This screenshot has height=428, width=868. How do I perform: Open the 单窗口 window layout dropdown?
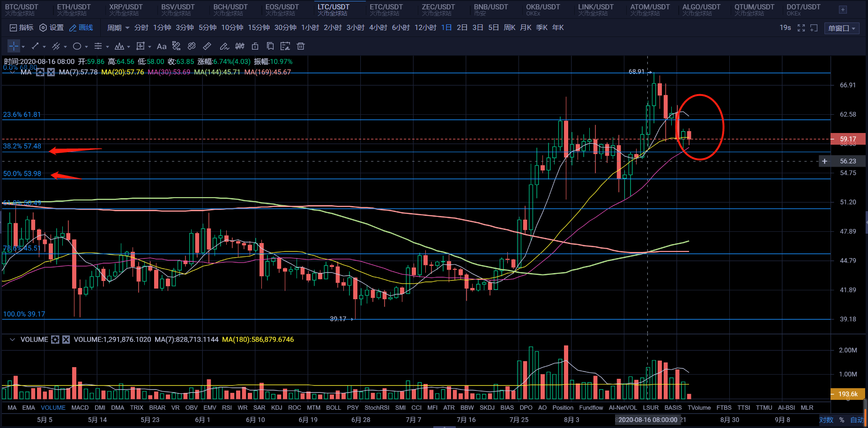[841, 28]
